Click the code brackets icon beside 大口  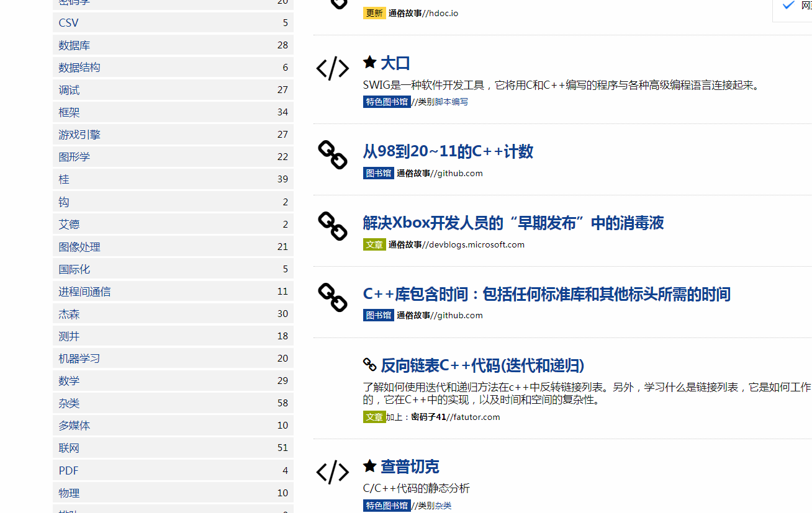pos(333,68)
